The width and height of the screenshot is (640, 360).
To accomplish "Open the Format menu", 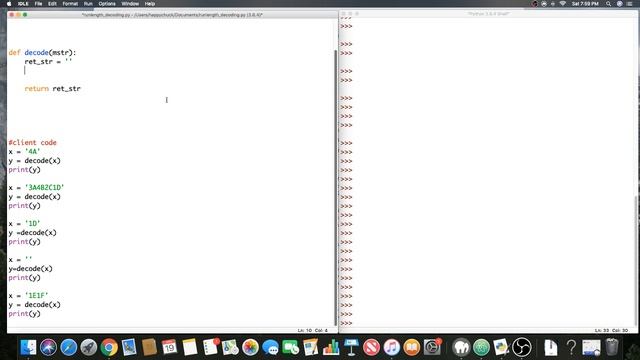I will coord(70,4).
